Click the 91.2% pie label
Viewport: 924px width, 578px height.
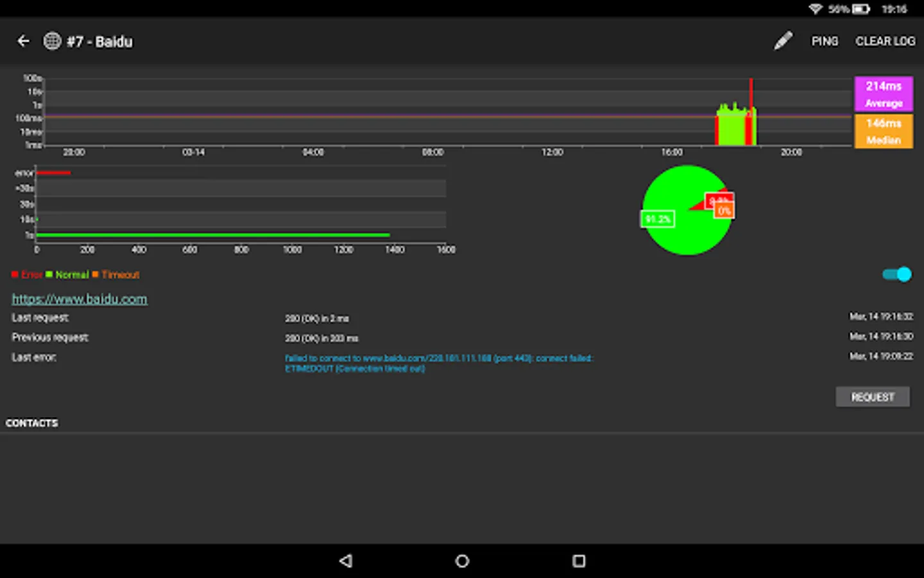point(658,219)
